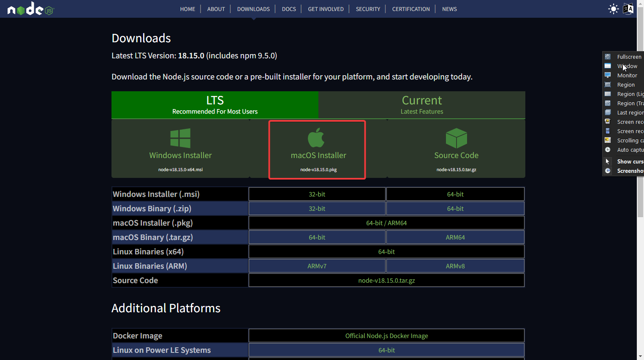Click 64-bit for macOS Binary (.tar.gz)
The image size is (644, 360).
[317, 237]
